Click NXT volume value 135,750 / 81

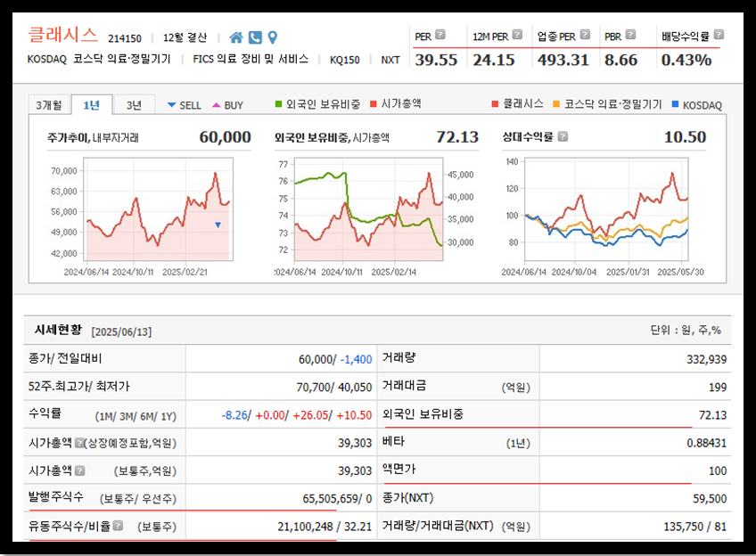tap(694, 527)
